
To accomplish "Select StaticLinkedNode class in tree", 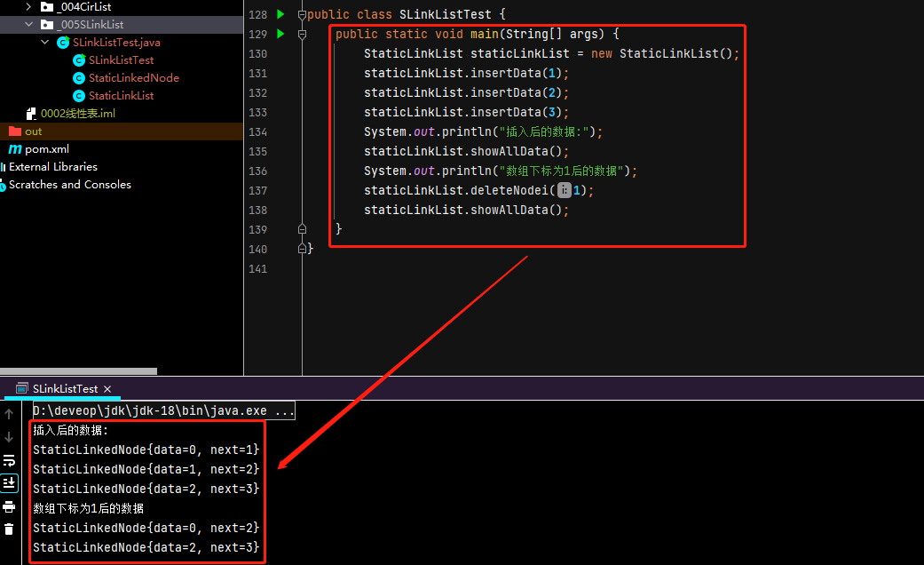I will (134, 78).
